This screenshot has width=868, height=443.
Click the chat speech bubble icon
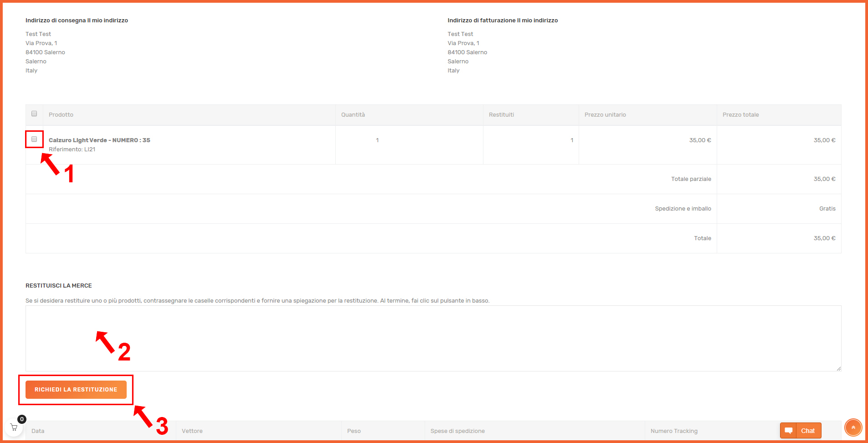(788, 431)
